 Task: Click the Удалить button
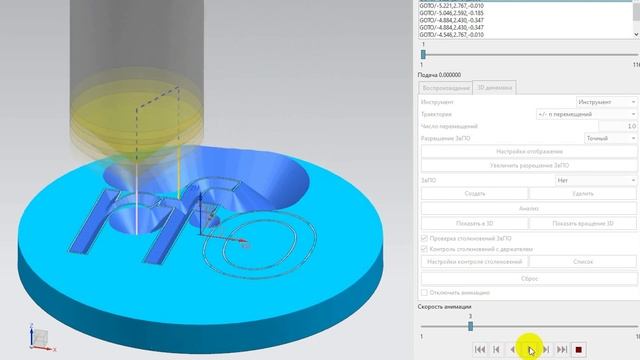(583, 193)
